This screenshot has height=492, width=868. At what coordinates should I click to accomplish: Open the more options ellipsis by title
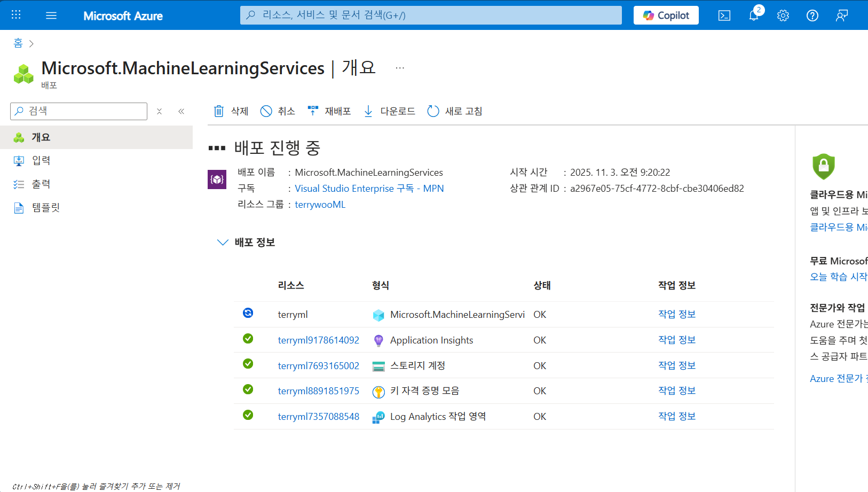[400, 68]
